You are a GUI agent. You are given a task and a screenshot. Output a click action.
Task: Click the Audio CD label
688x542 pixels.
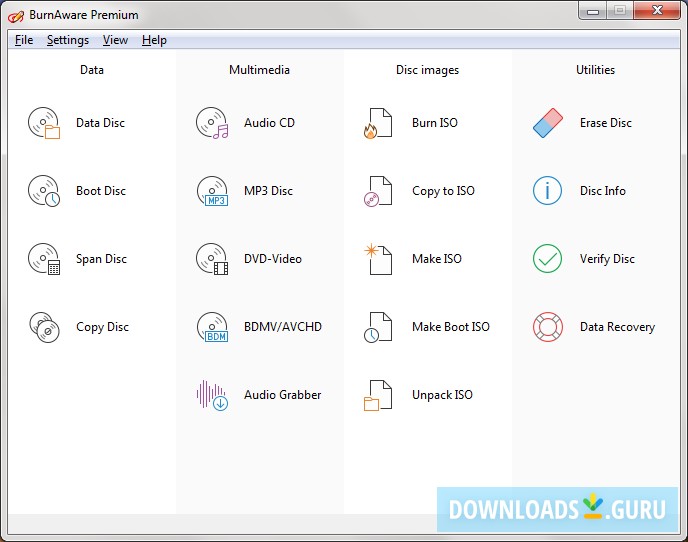click(x=269, y=123)
